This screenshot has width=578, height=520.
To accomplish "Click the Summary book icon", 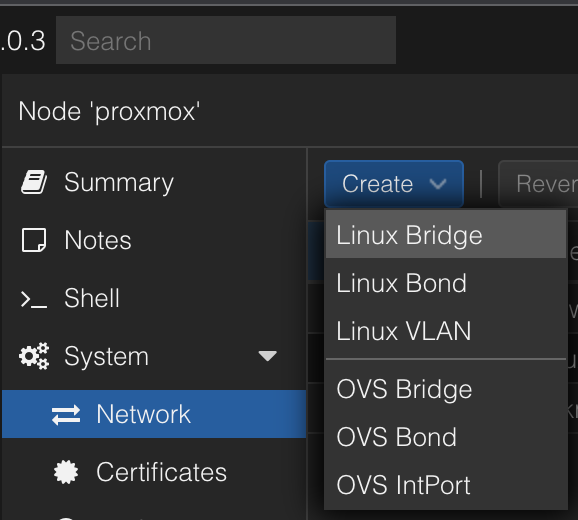I will click(x=34, y=182).
